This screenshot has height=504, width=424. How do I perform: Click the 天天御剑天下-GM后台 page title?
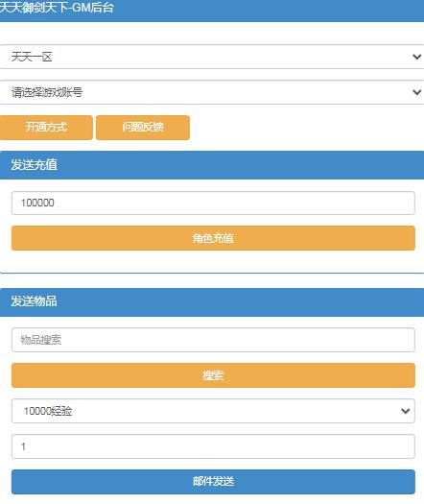57,8
